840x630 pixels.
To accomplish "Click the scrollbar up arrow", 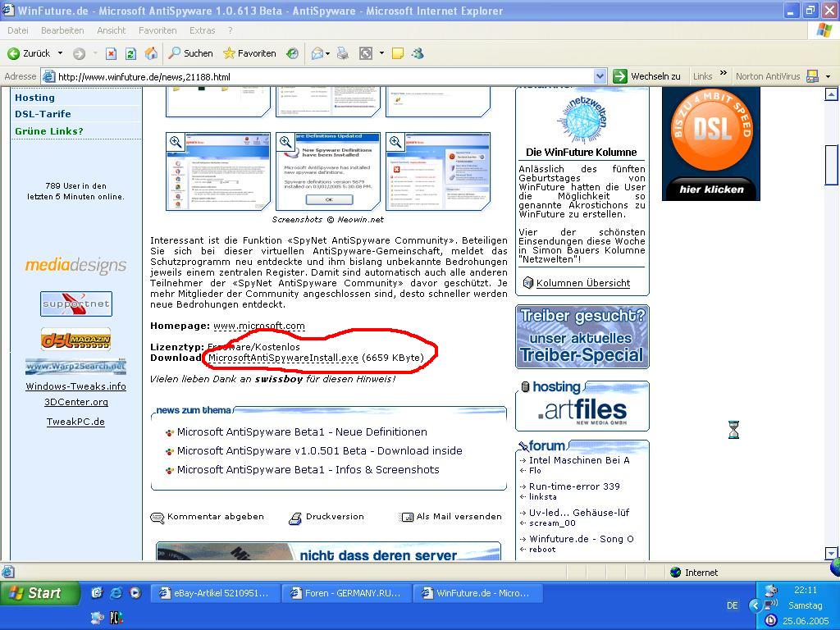I will (831, 94).
